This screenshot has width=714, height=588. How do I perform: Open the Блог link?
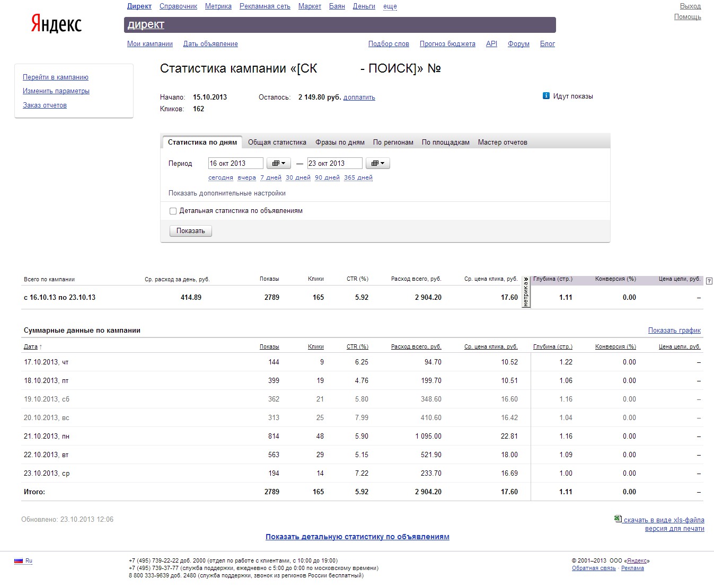pos(548,44)
